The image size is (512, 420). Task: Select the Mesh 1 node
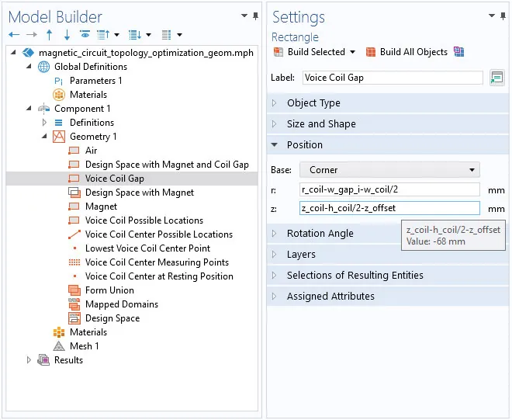[84, 346]
